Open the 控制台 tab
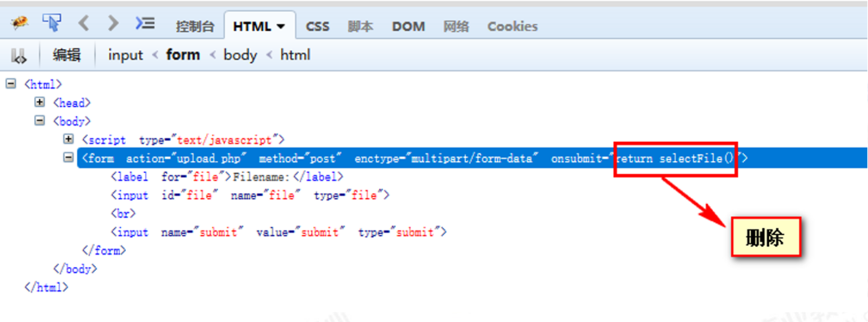This screenshot has width=868, height=322. click(x=195, y=26)
